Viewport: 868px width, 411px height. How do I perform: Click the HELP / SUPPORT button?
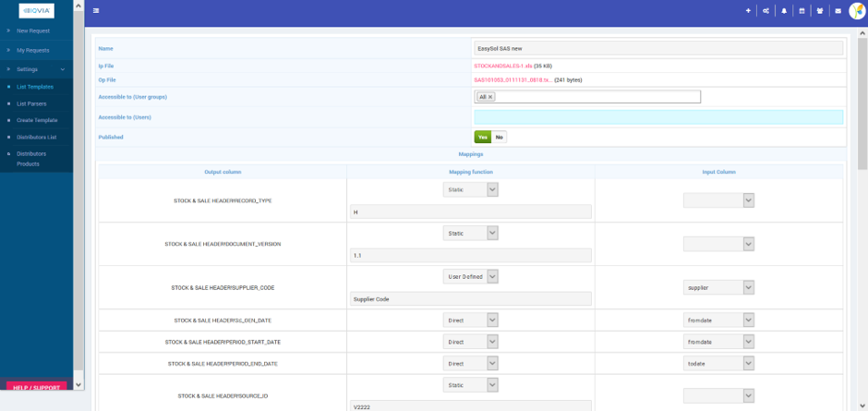[37, 387]
